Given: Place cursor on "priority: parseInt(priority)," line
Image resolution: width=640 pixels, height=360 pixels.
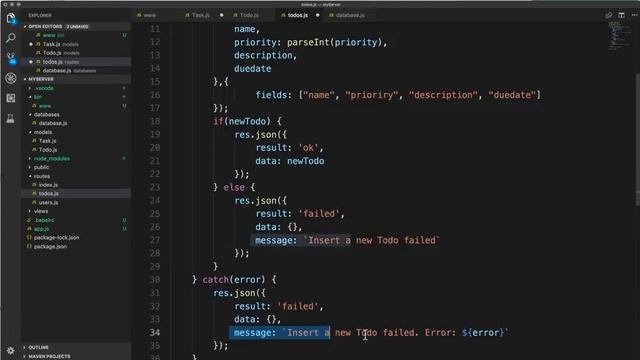Looking at the screenshot, I should click(310, 42).
